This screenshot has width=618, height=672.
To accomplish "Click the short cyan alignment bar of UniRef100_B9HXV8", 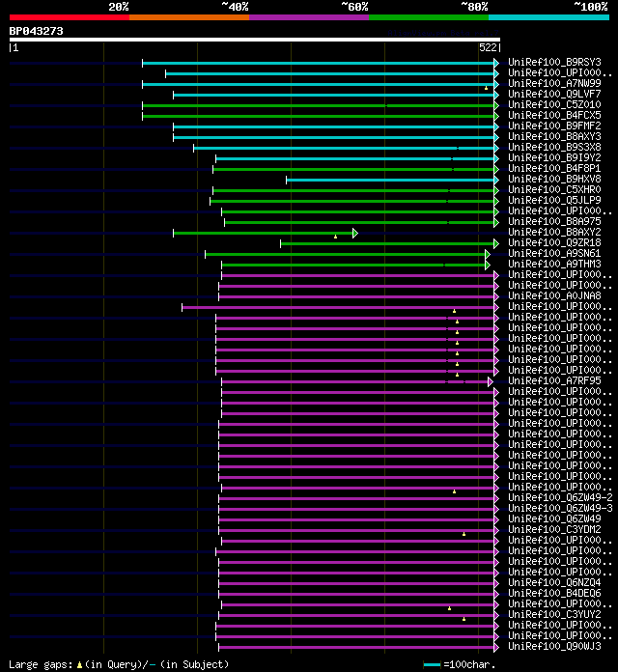I will click(390, 180).
